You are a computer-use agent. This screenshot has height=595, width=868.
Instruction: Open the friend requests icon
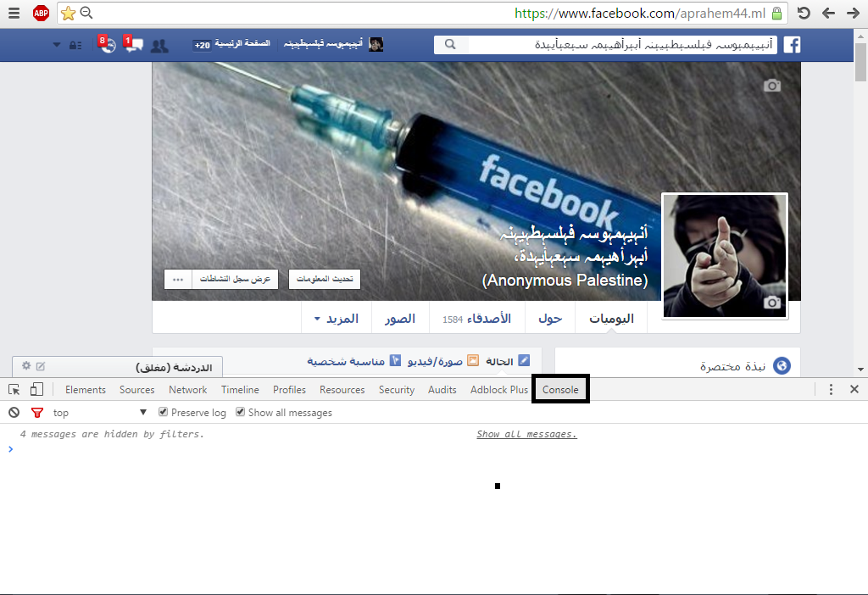click(159, 46)
